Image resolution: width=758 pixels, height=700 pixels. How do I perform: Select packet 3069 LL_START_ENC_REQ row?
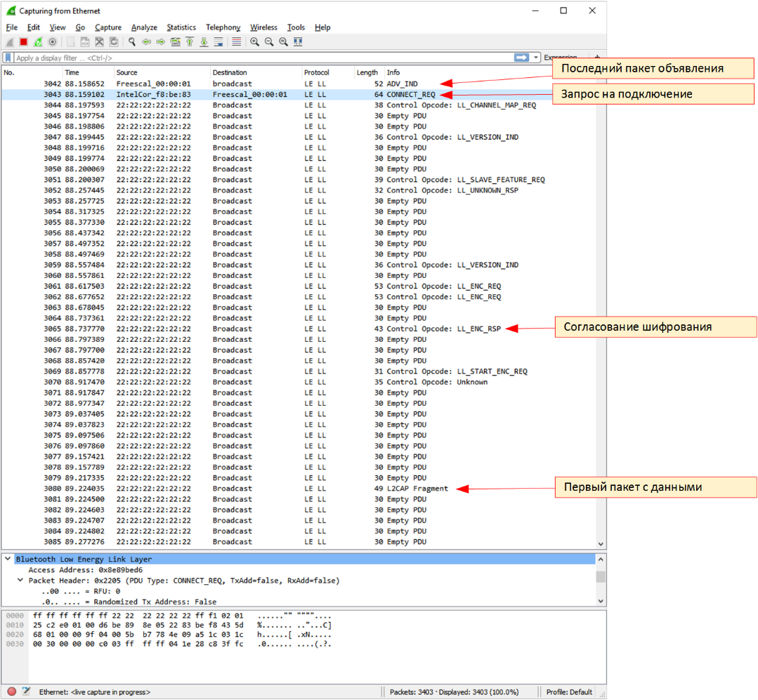299,371
